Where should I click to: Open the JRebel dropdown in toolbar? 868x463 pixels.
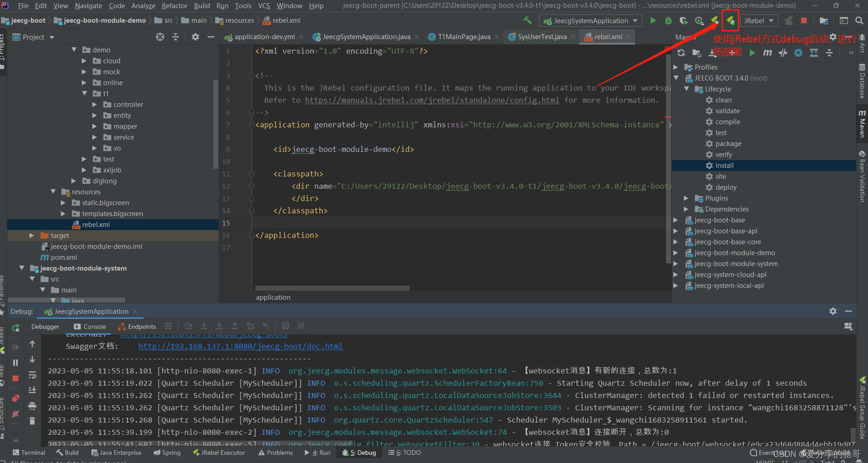pos(759,20)
